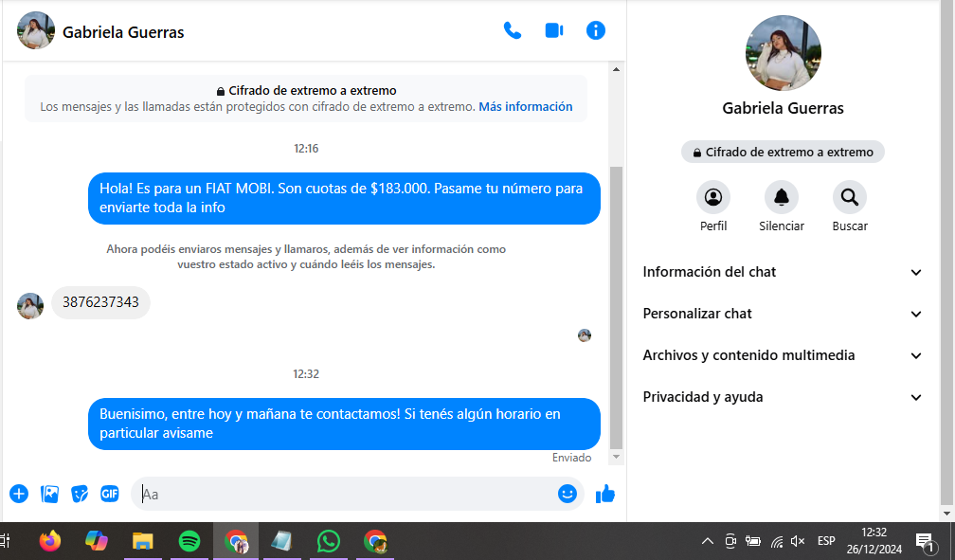Viewport: 955px width, 560px height.
Task: Search the conversation with Buscar
Action: click(850, 197)
